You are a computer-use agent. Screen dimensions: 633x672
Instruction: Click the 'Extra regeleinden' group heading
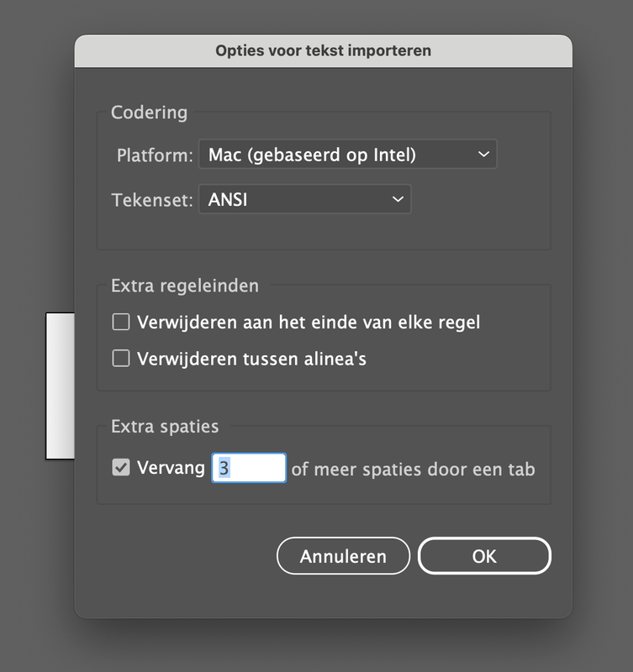pos(185,286)
